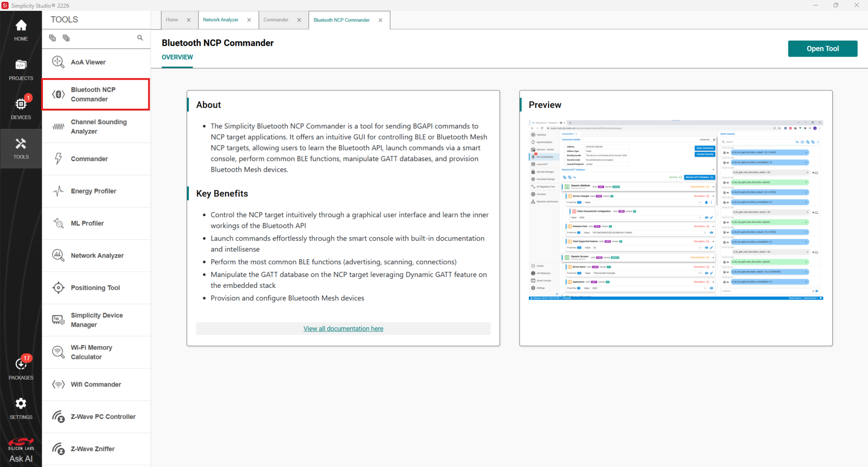Select the AoA Viewer tool icon
Viewport: 868px width, 467px height.
point(58,62)
